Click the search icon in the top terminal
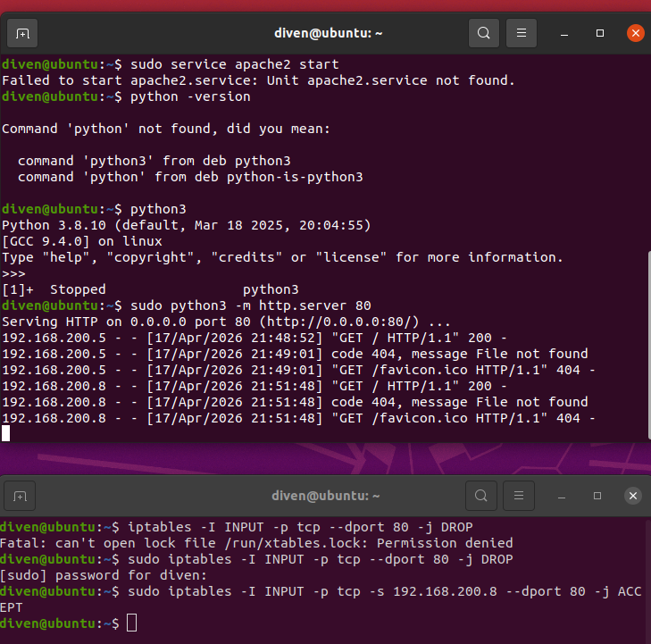The height and width of the screenshot is (644, 651). coord(484,33)
